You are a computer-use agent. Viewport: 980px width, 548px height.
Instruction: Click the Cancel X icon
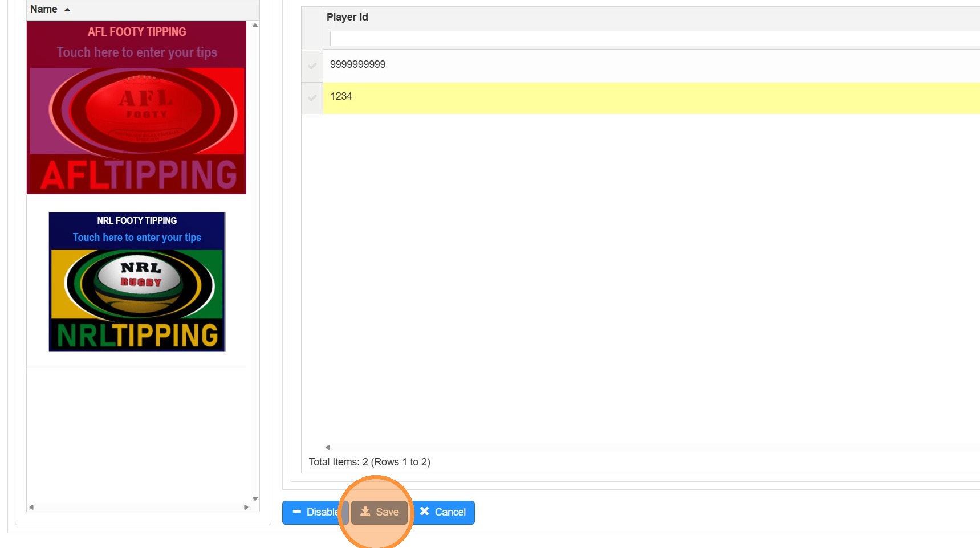425,511
